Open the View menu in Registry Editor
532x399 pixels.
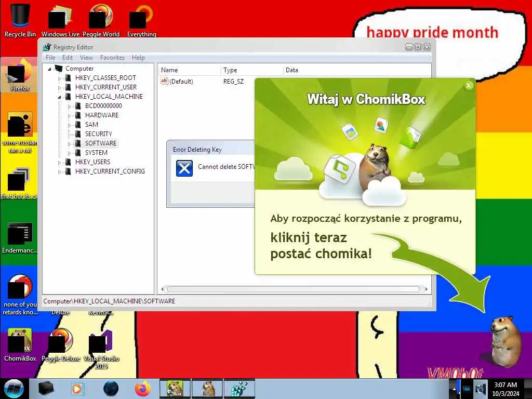86,58
